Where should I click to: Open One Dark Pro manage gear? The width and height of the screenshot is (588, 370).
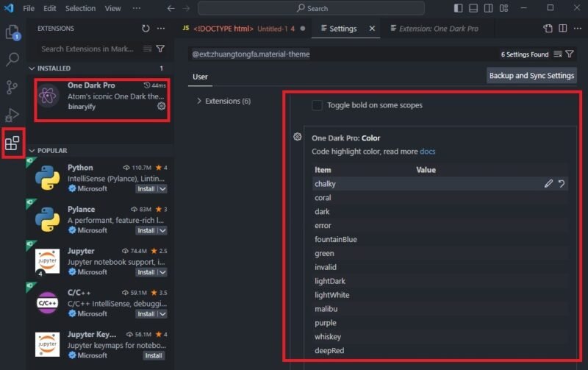[161, 106]
